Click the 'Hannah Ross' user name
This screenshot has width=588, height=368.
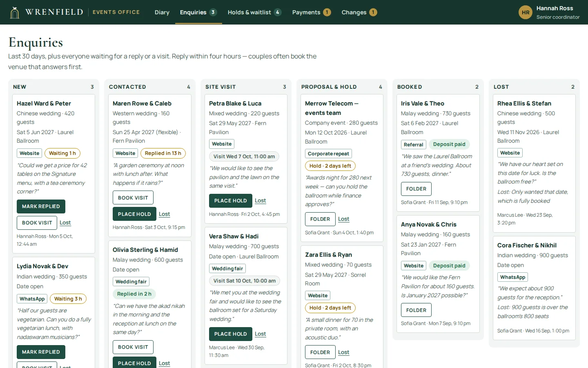[555, 8]
